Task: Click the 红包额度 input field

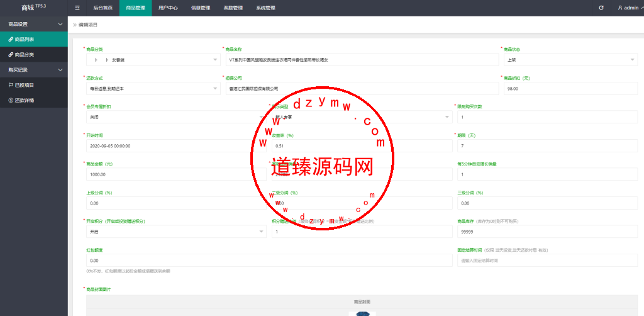Action: pos(269,261)
